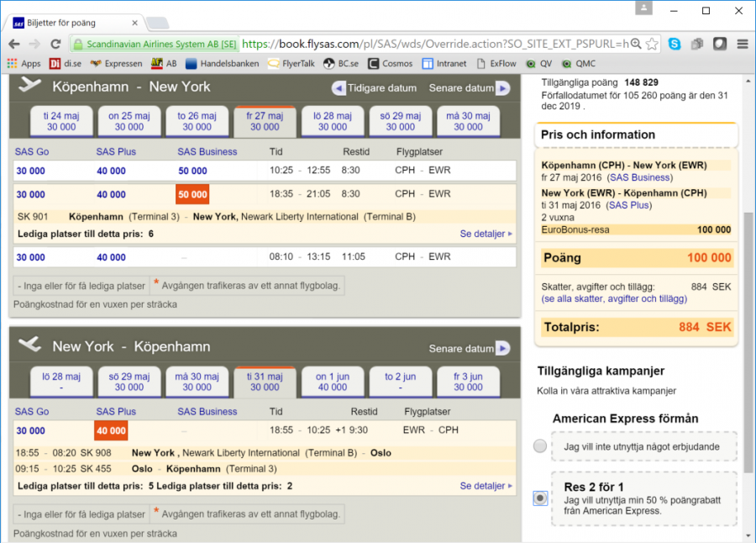This screenshot has width=756, height=543.
Task: Switch to the 'lö 28 maj' outbound date tab
Action: point(333,122)
